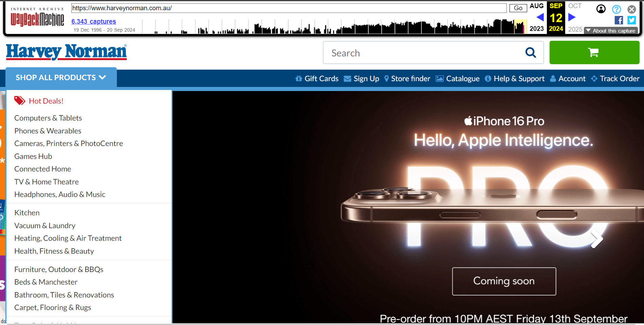644x325 pixels.
Task: Open the Wayback Machine user account icon
Action: (x=601, y=9)
